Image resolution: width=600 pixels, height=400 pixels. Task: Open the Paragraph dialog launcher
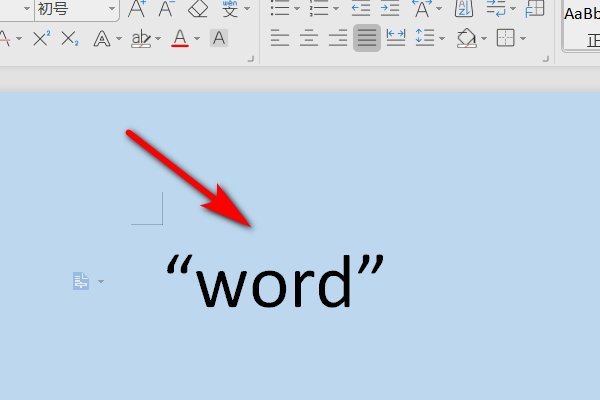click(546, 59)
